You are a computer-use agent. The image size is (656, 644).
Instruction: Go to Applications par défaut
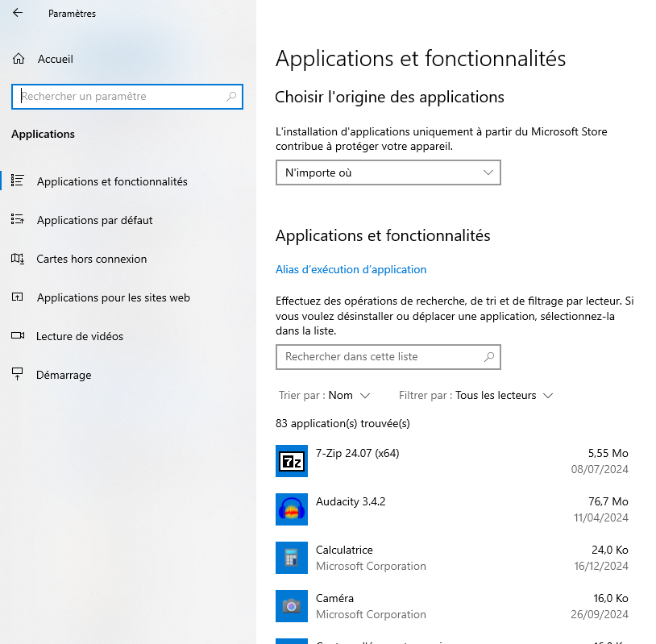coord(94,220)
